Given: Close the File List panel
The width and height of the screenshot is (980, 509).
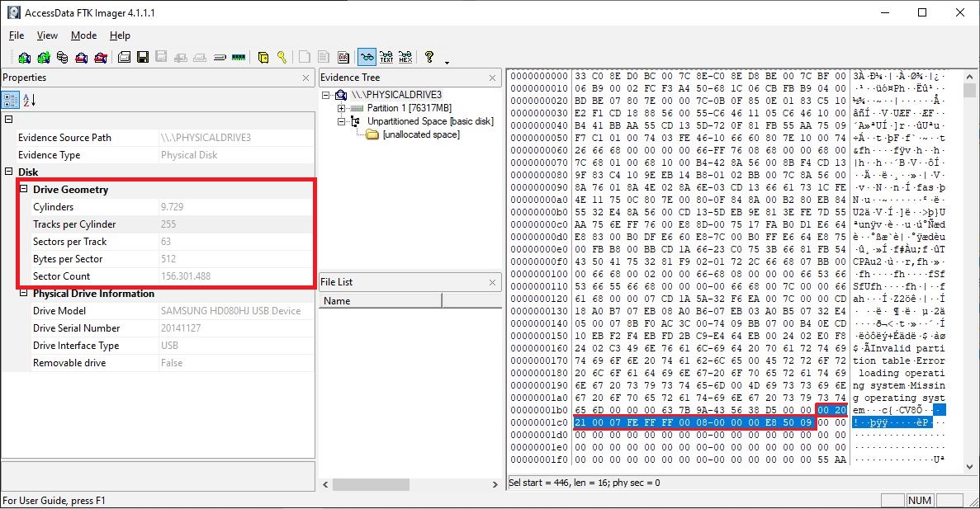Looking at the screenshot, I should pos(493,282).
